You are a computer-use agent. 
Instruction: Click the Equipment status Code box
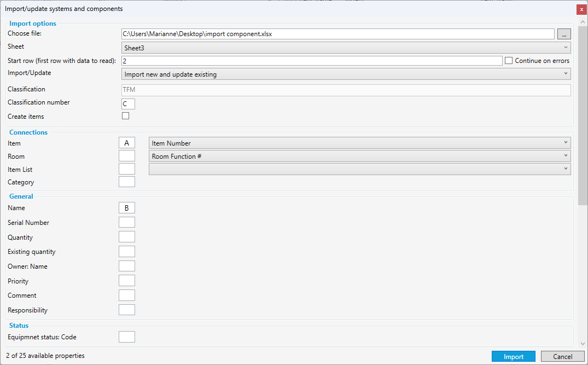tap(127, 337)
